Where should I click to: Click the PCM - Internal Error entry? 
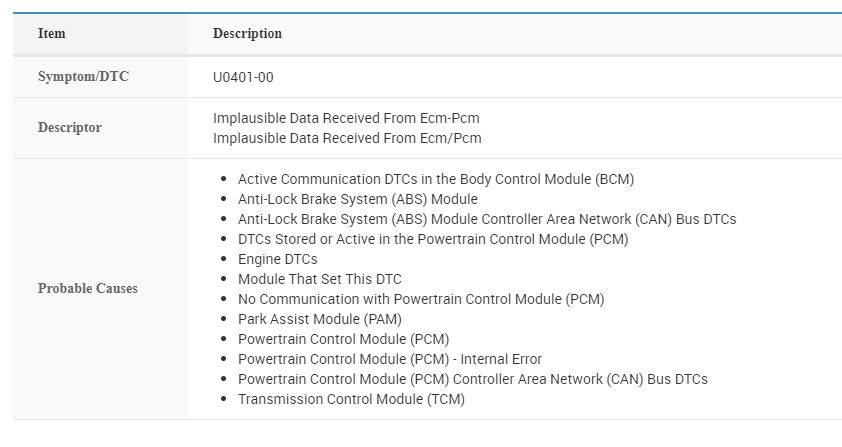click(x=389, y=359)
